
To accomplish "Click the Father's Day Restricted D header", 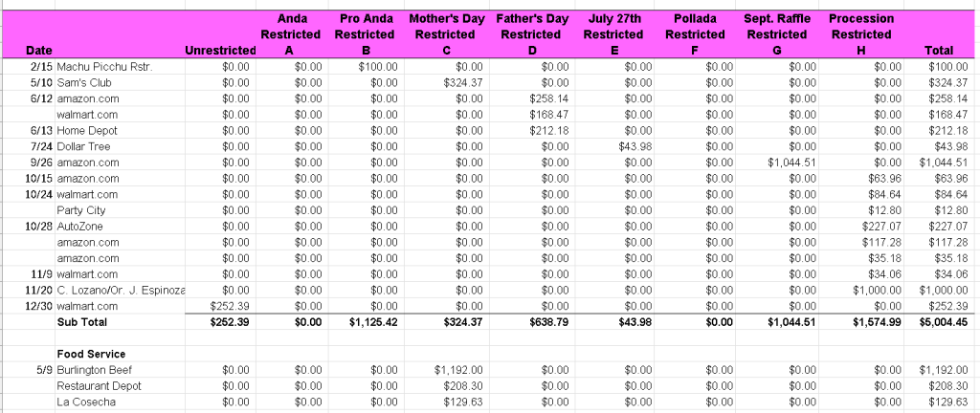I will pos(531,34).
